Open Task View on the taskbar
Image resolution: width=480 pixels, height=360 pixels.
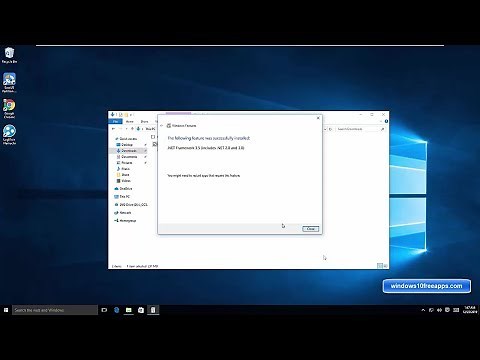pyautogui.click(x=104, y=310)
